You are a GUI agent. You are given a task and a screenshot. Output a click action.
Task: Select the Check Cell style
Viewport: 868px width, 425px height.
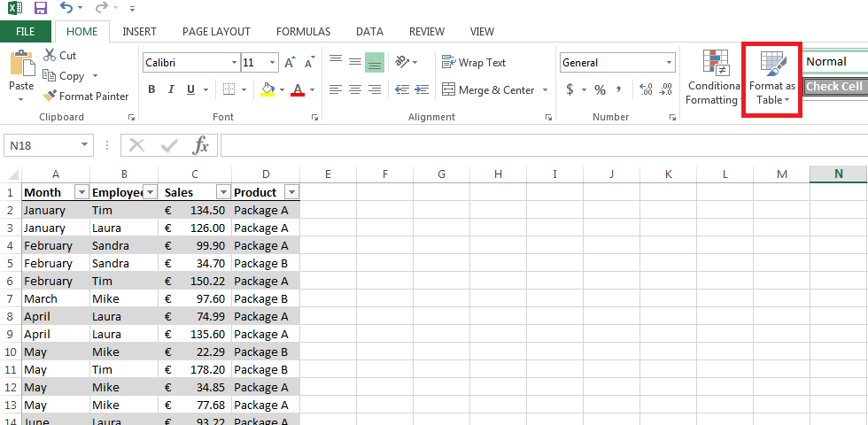point(834,87)
